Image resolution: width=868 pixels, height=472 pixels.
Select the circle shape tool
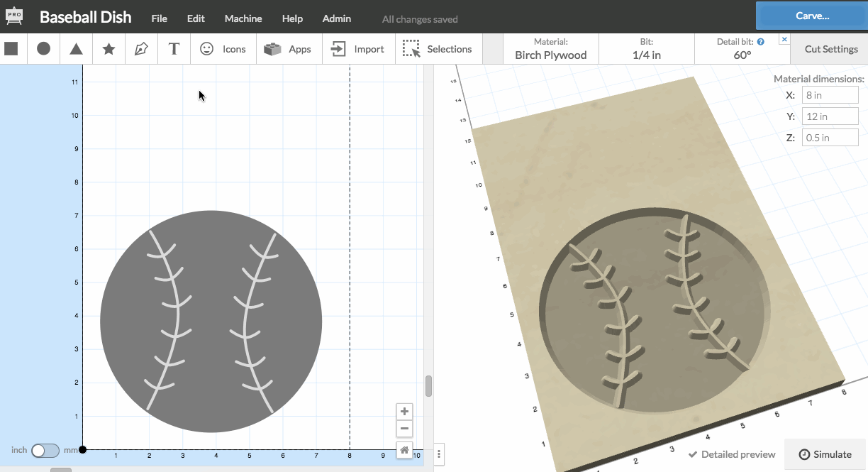click(x=43, y=49)
